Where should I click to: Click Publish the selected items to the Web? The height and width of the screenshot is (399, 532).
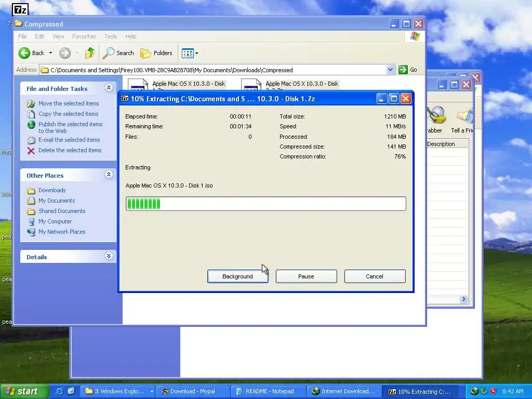70,128
